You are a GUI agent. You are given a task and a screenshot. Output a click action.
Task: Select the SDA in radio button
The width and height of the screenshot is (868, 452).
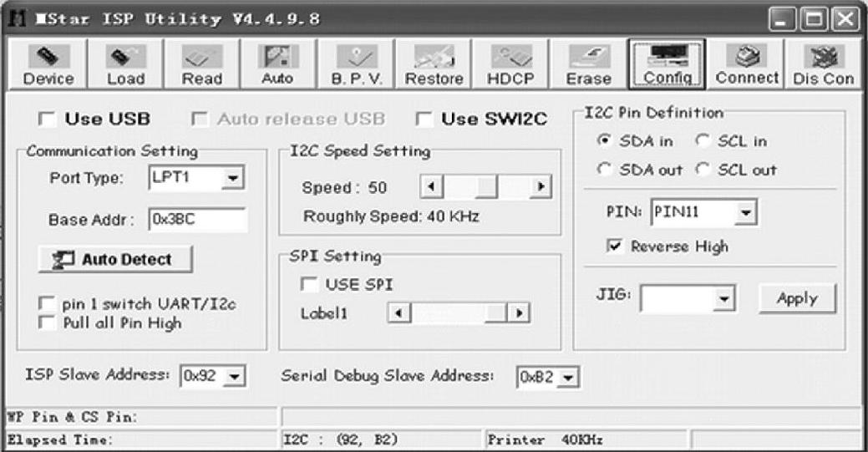(605, 140)
